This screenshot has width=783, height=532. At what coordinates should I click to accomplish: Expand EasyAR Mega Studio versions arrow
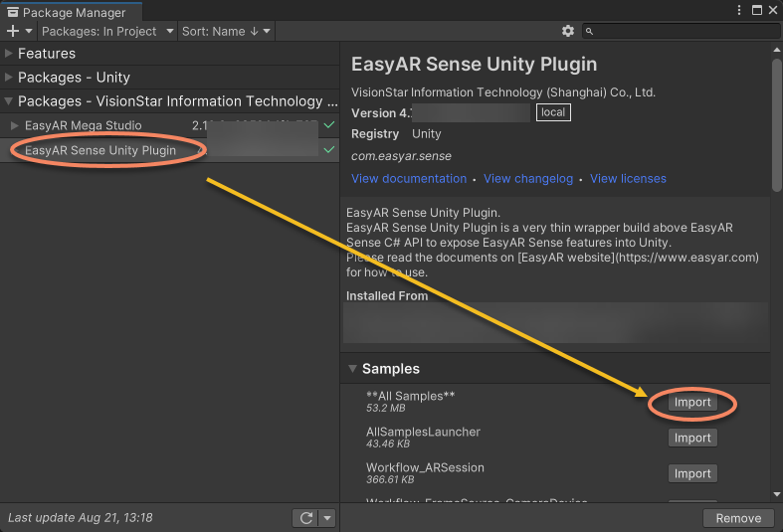coord(15,125)
